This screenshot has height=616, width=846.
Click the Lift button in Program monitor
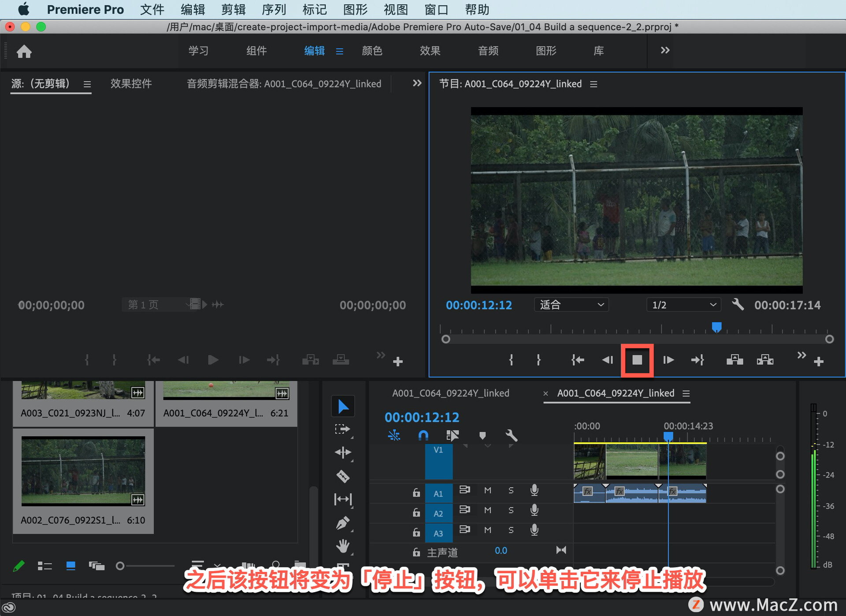click(x=735, y=360)
